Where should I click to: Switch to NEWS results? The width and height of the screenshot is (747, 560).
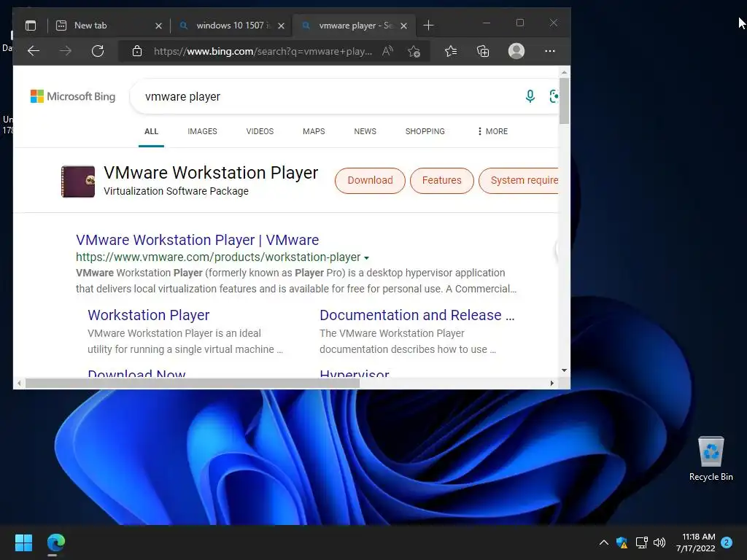pos(365,131)
